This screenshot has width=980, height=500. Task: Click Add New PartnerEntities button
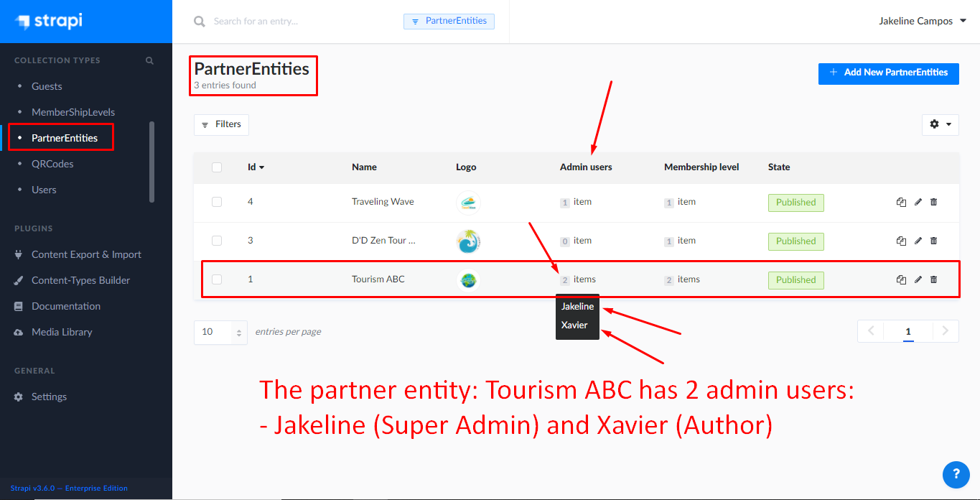[888, 73]
